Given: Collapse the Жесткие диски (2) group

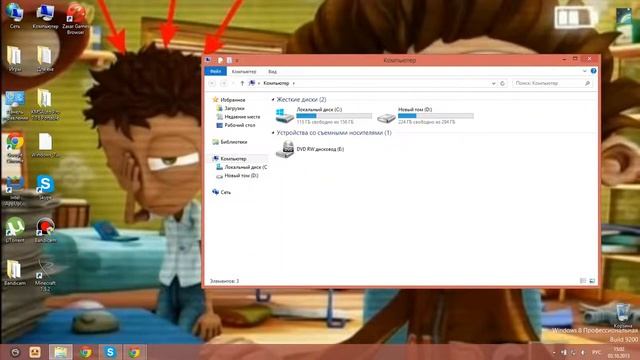Looking at the screenshot, I should click(x=273, y=100).
